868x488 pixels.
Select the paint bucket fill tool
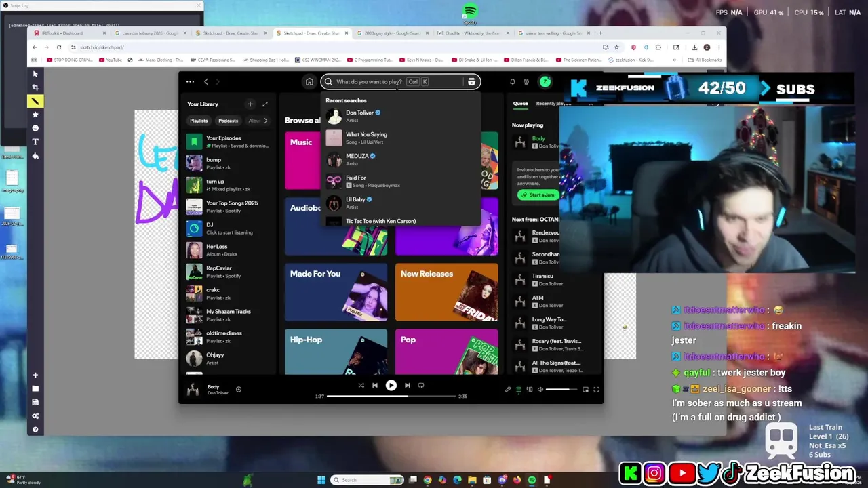coord(35,155)
